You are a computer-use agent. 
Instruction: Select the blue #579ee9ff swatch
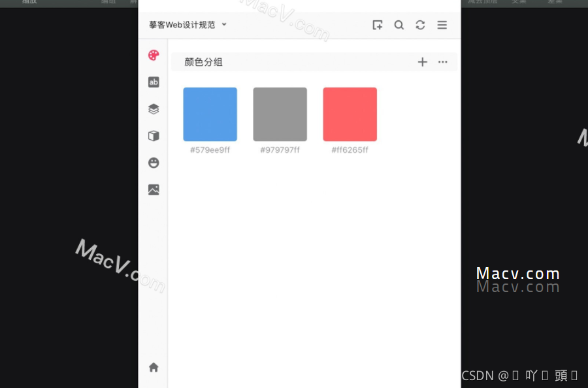pyautogui.click(x=210, y=114)
